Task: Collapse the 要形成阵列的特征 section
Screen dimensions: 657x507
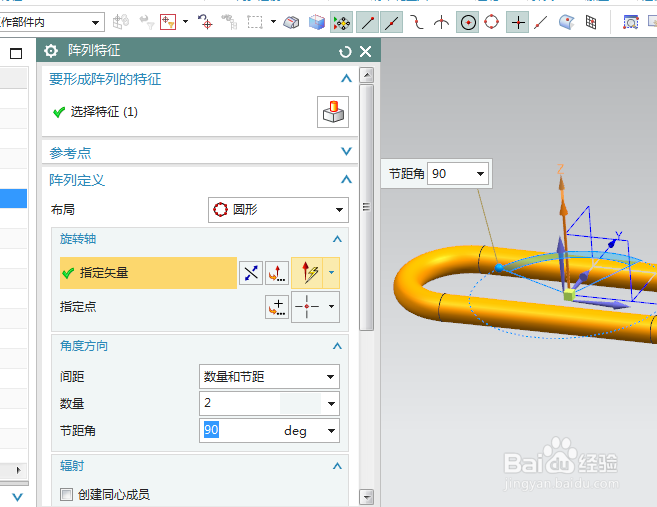Action: 346,78
